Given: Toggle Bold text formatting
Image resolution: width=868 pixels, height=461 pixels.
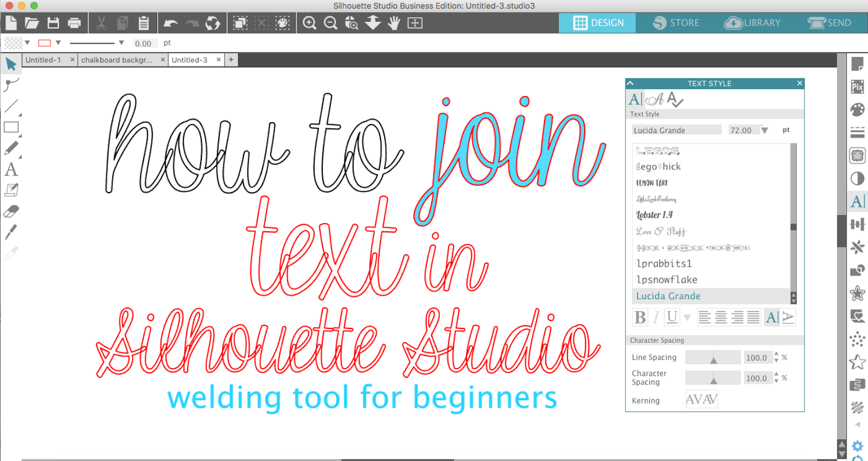Looking at the screenshot, I should (640, 317).
